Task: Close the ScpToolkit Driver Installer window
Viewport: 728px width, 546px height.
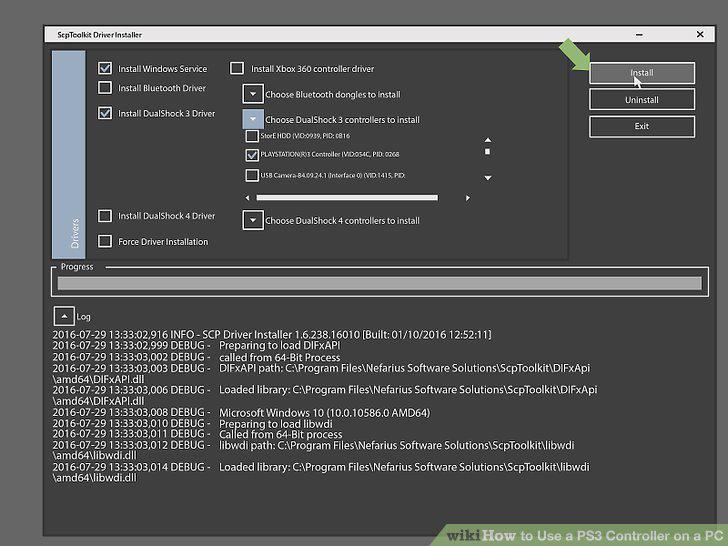Action: tap(700, 34)
